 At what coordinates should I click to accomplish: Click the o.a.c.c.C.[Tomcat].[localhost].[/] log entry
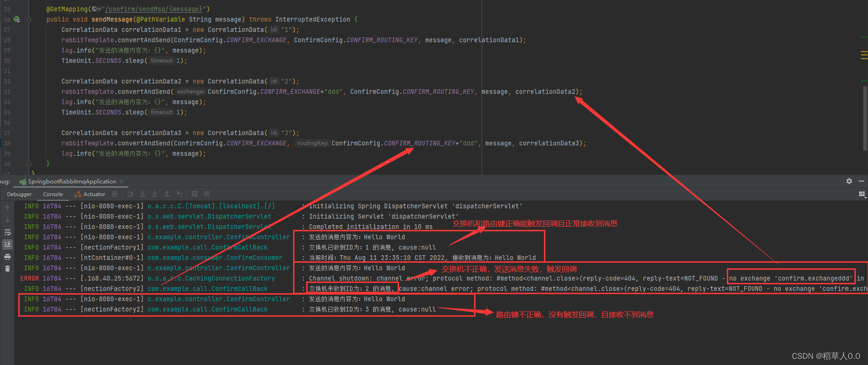point(211,206)
